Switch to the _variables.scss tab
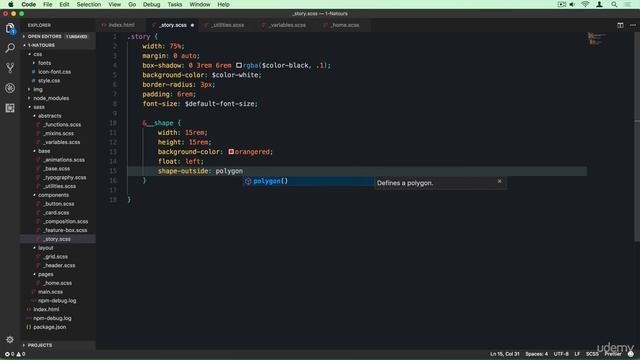Image resolution: width=640 pixels, height=360 pixels. (x=287, y=25)
